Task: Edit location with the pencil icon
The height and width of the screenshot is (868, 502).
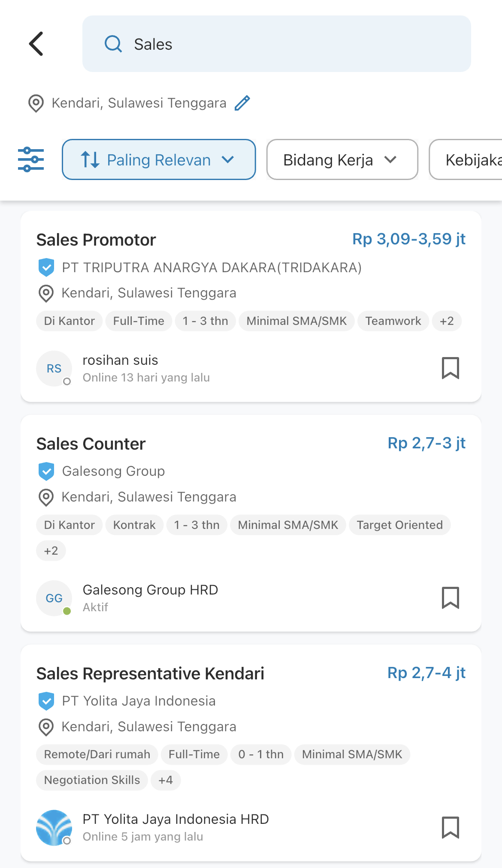Action: tap(242, 103)
